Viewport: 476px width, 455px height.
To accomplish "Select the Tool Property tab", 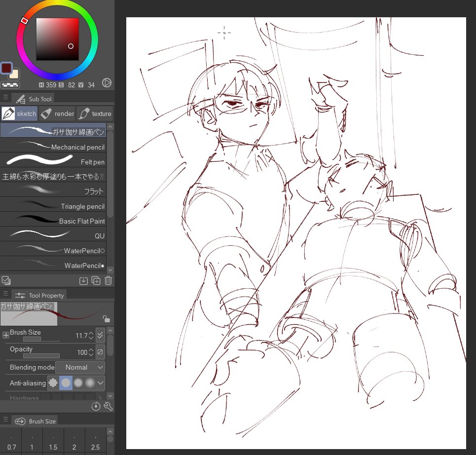I will coord(39,295).
